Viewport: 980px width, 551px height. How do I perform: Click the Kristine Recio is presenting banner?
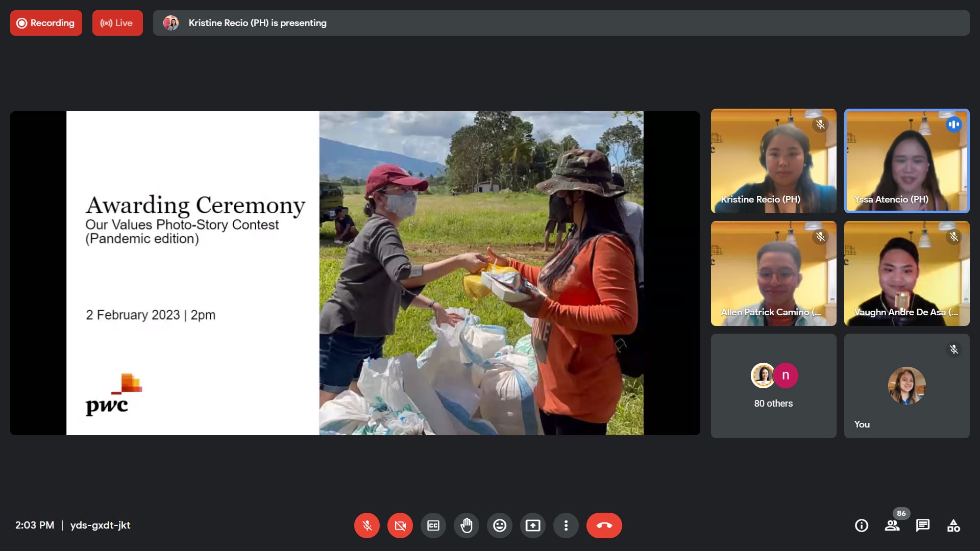pos(560,23)
